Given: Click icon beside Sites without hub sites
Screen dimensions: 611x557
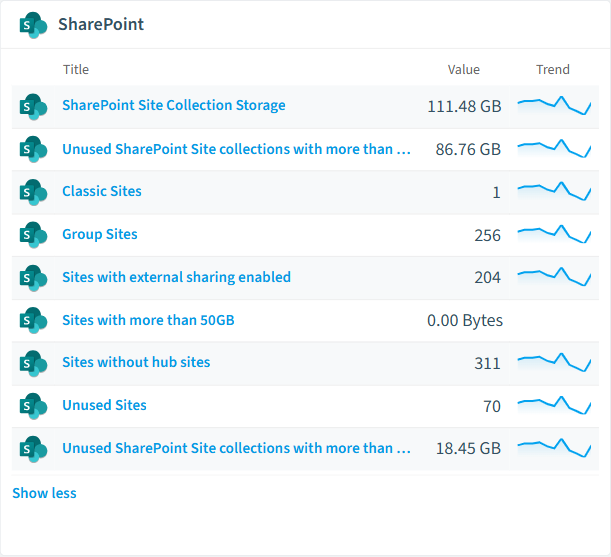Looking at the screenshot, I should (x=34, y=363).
